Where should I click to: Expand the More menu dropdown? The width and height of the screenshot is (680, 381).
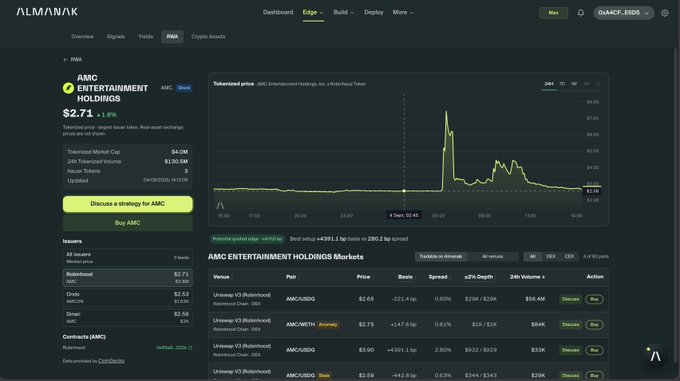(403, 13)
